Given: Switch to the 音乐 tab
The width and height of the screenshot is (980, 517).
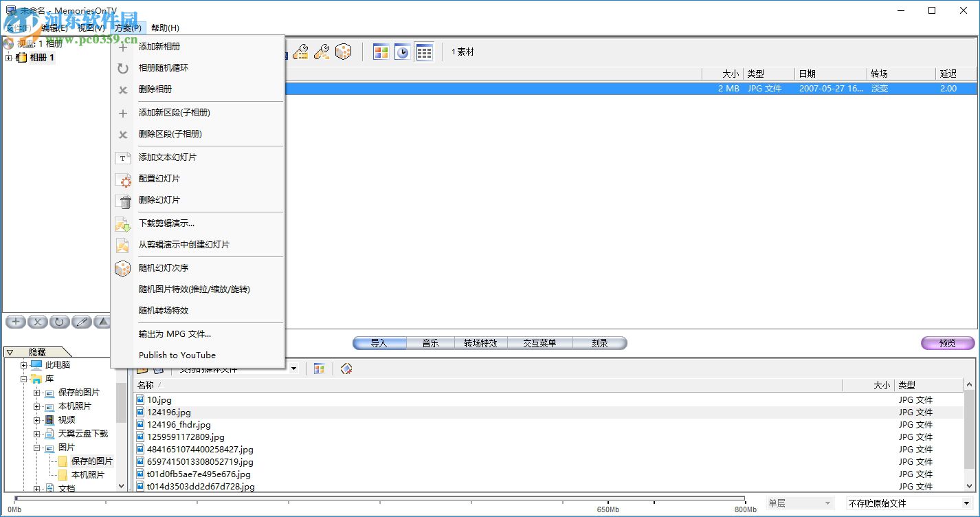Looking at the screenshot, I should pos(431,343).
